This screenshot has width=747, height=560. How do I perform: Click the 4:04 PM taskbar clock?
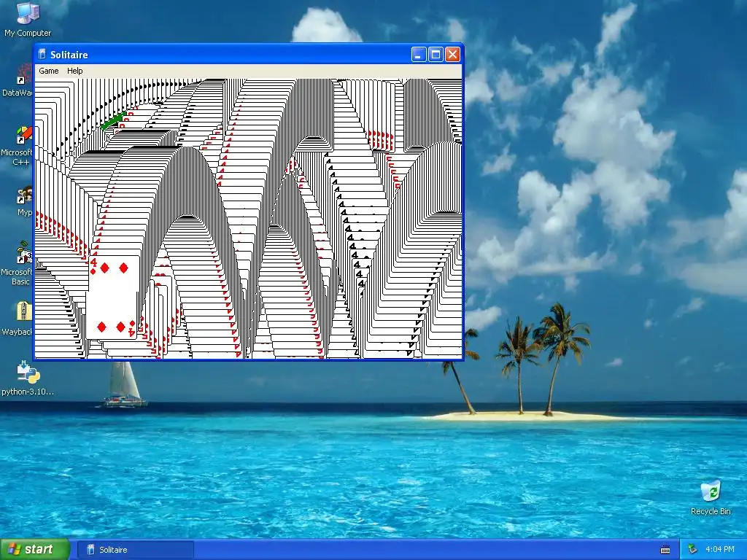pos(720,550)
